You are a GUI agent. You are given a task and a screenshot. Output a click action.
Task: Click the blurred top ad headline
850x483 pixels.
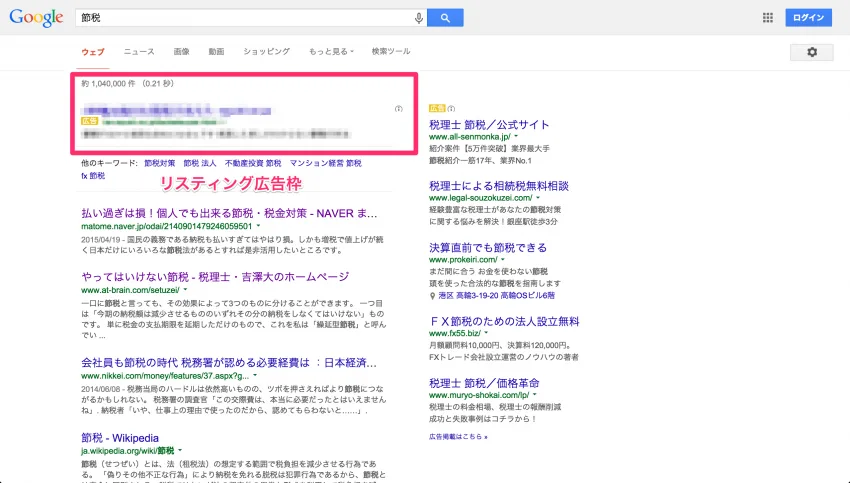[176, 111]
